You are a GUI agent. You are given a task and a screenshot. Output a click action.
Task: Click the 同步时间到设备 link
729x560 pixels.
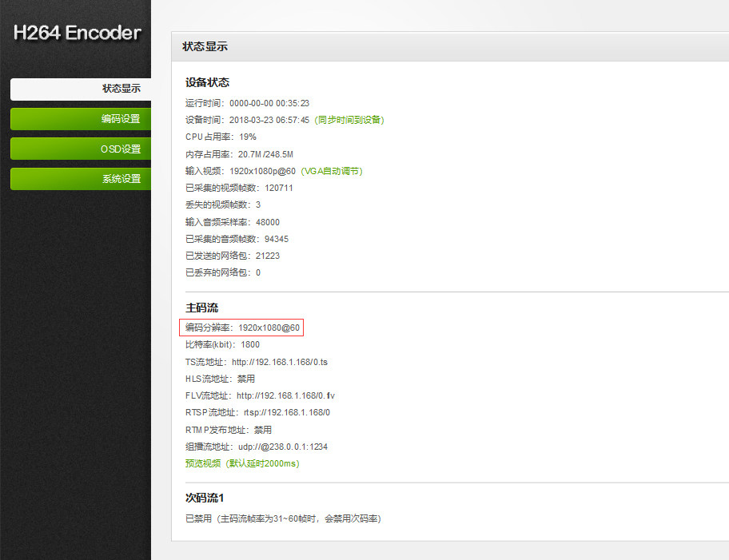click(x=349, y=120)
